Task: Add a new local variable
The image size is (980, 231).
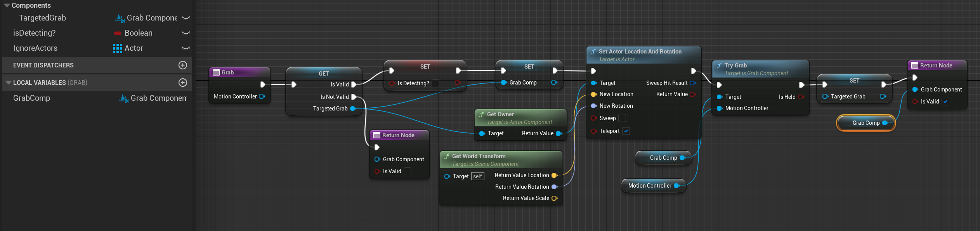Action: click(183, 83)
